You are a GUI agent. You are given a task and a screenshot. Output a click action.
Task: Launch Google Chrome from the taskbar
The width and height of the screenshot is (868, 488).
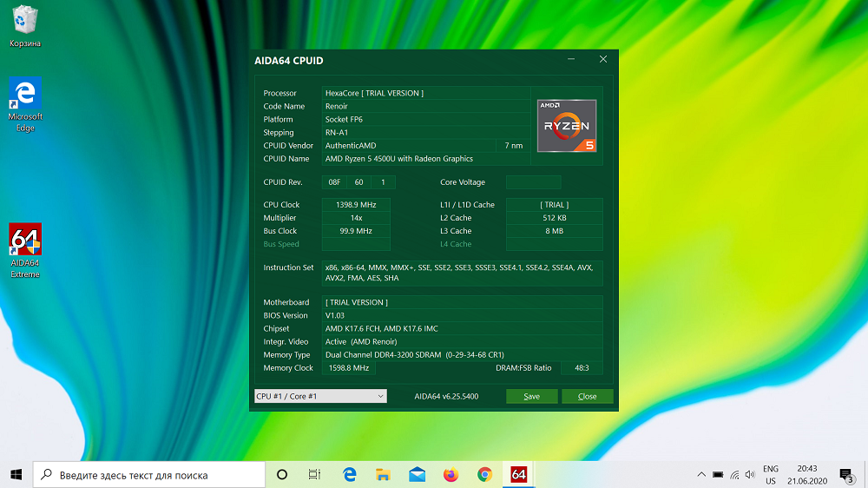tap(484, 475)
